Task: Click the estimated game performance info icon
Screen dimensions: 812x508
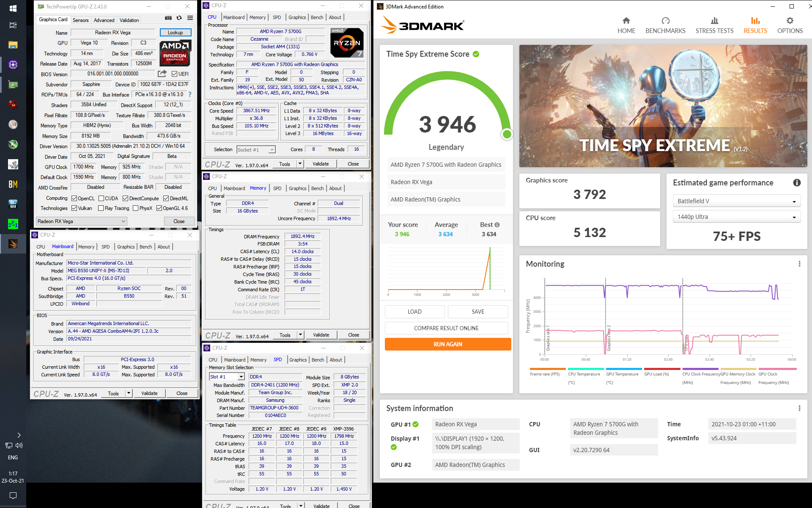Action: [797, 183]
